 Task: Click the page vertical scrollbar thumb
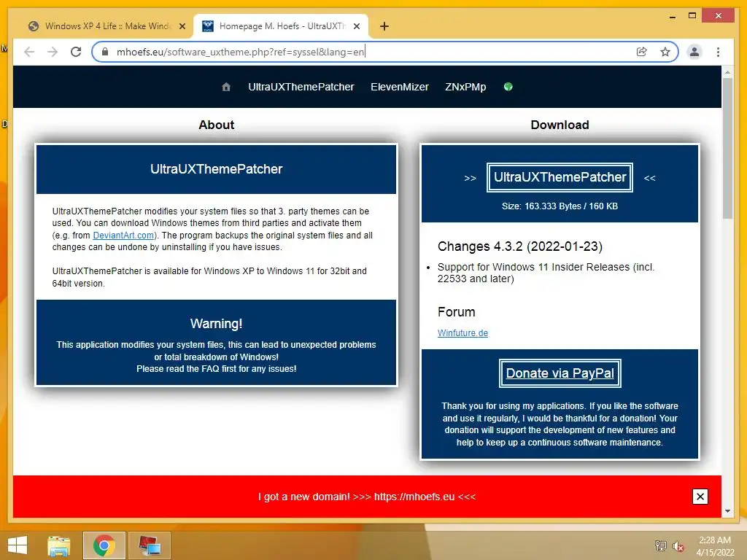pyautogui.click(x=727, y=149)
